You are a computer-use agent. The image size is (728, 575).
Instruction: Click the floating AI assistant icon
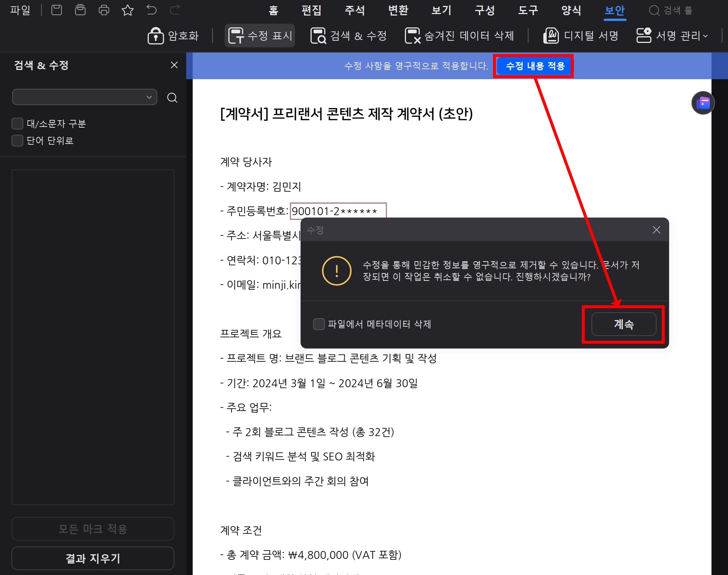[703, 103]
